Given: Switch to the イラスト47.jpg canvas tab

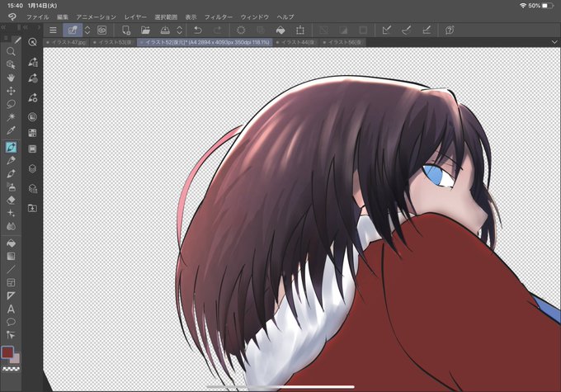Looking at the screenshot, I should click(x=67, y=42).
